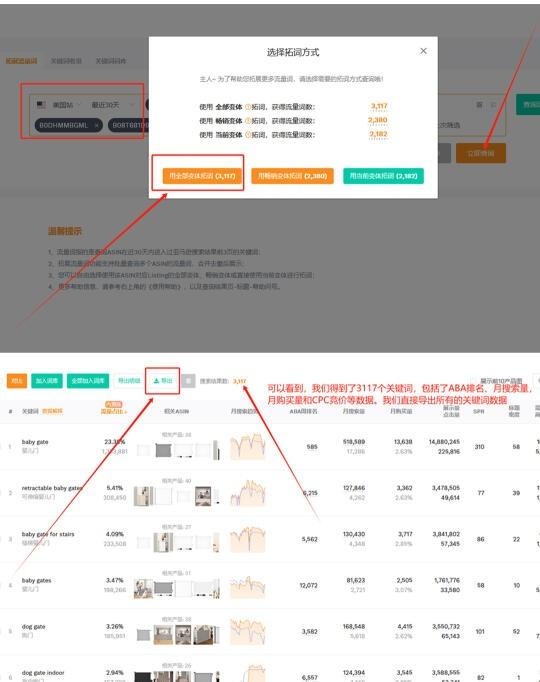The width and height of the screenshot is (540, 682).
Task: Remove the B0DHMM8GML ASIN tag
Action: tap(96, 125)
